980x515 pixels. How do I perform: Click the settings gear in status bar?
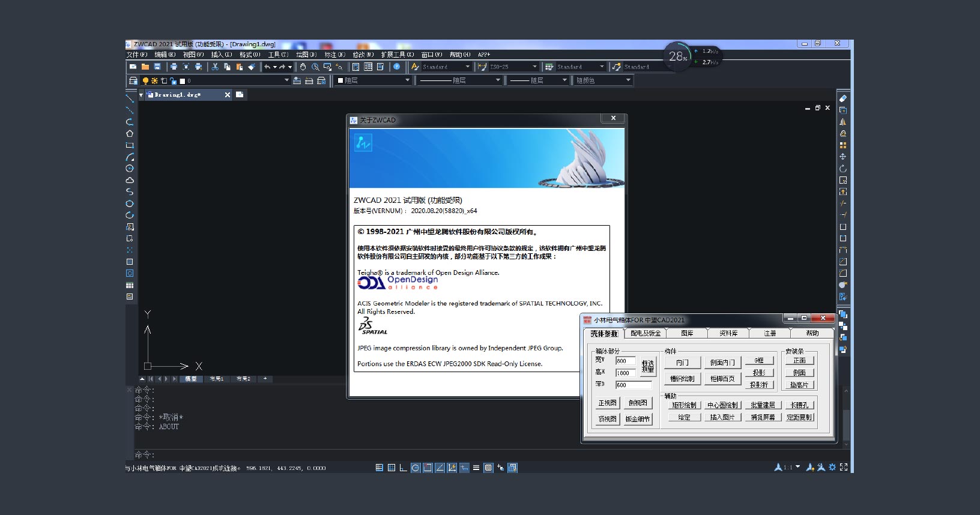click(x=832, y=467)
